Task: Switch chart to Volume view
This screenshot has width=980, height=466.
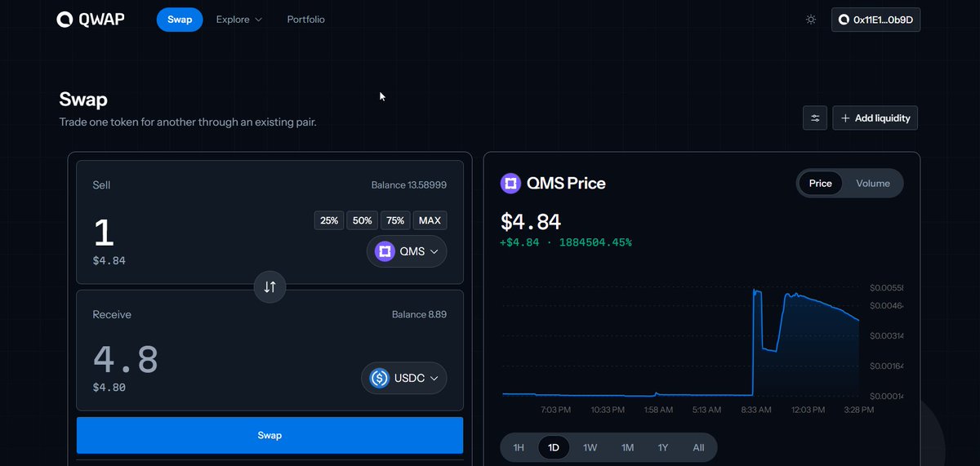Action: click(x=873, y=184)
